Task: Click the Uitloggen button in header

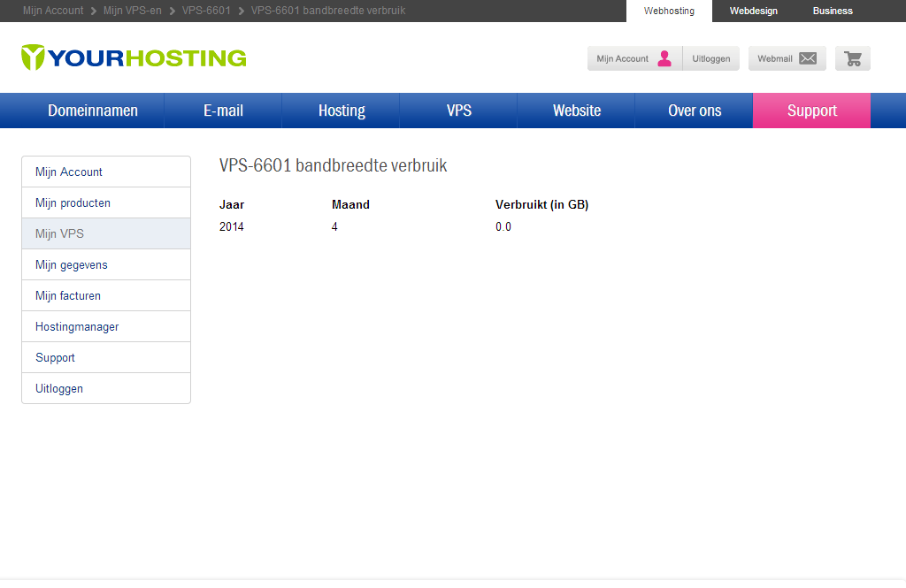Action: [710, 58]
